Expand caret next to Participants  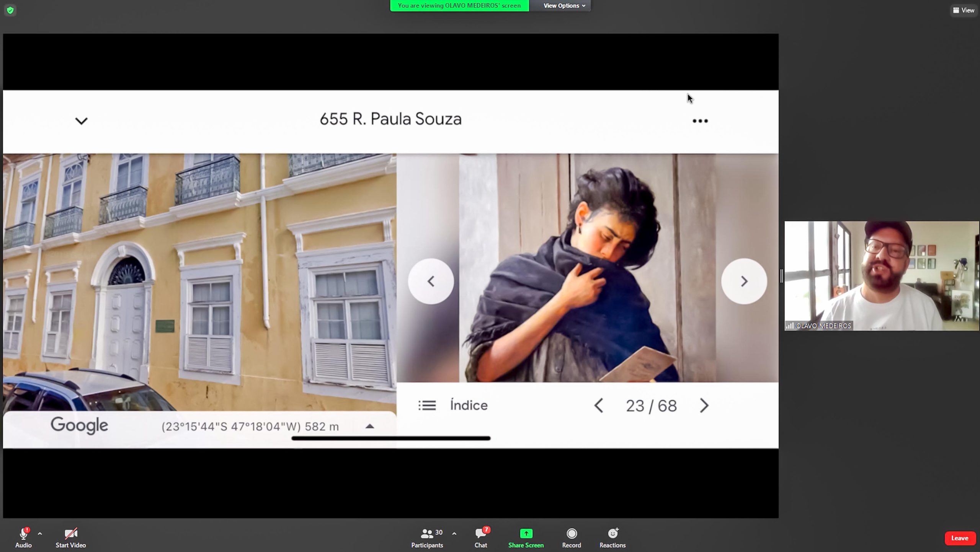tap(454, 533)
